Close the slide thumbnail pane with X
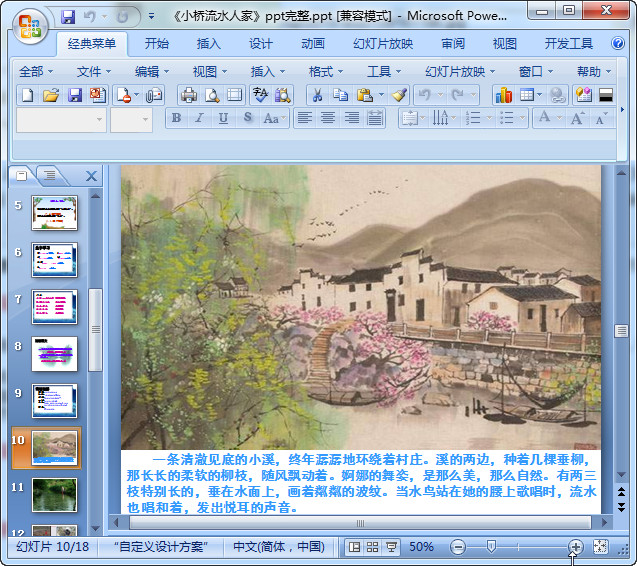Viewport: 637px width, 566px height. 91,176
